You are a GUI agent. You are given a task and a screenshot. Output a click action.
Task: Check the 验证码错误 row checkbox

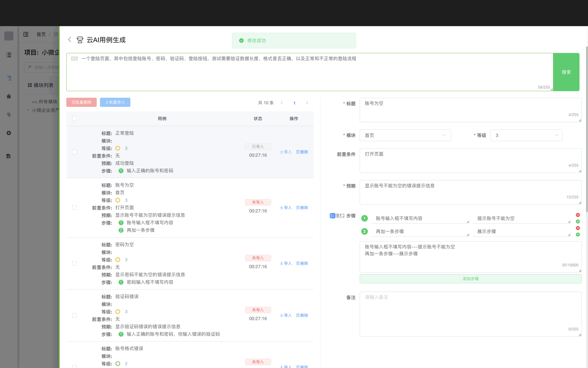74,315
